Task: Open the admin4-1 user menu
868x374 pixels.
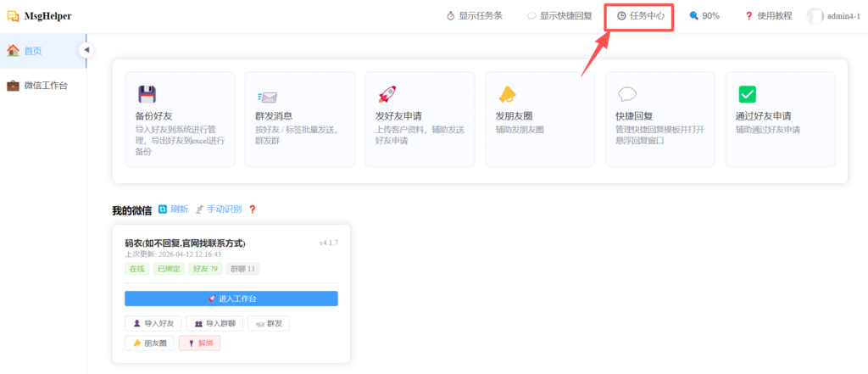Action: point(833,16)
